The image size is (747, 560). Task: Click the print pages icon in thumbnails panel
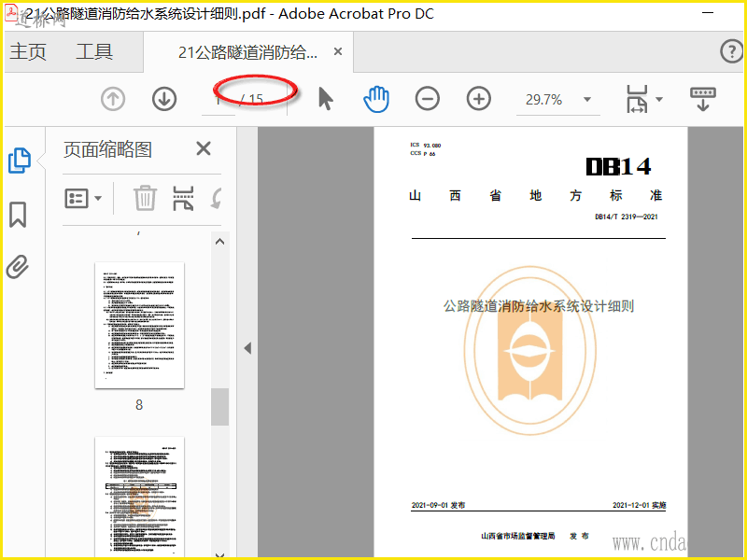tap(183, 198)
